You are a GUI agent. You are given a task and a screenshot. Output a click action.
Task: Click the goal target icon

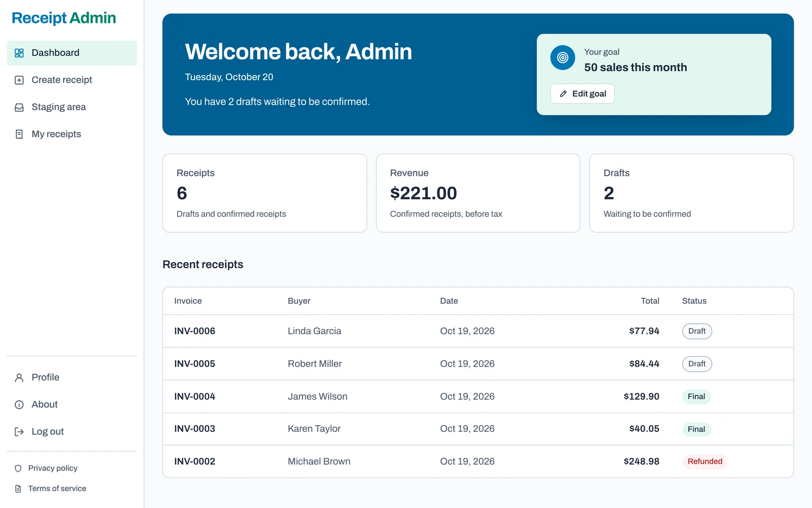click(562, 58)
